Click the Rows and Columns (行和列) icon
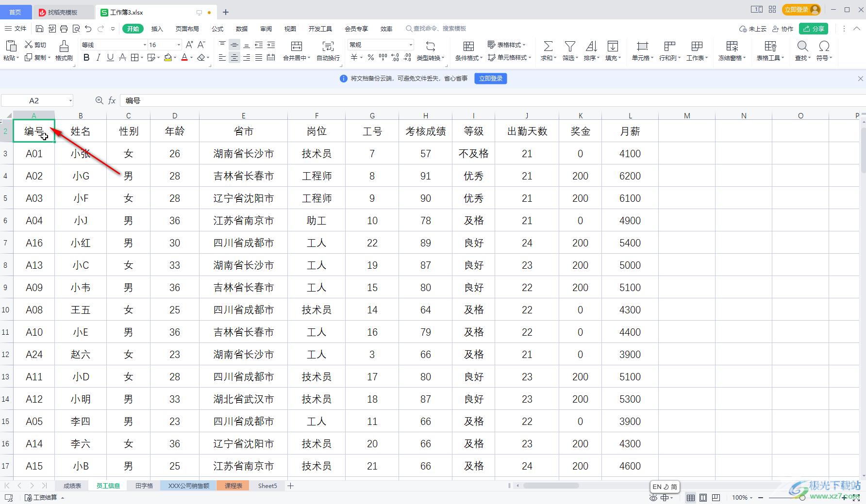 click(x=669, y=46)
